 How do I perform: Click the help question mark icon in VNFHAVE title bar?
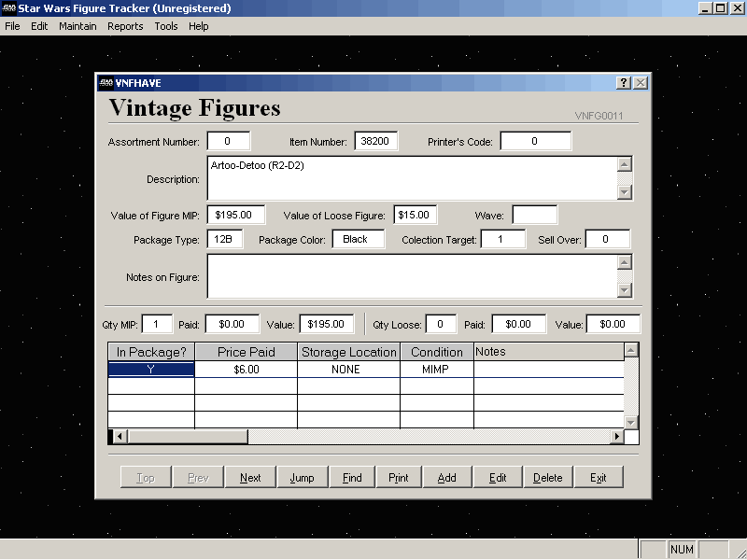pyautogui.click(x=624, y=83)
